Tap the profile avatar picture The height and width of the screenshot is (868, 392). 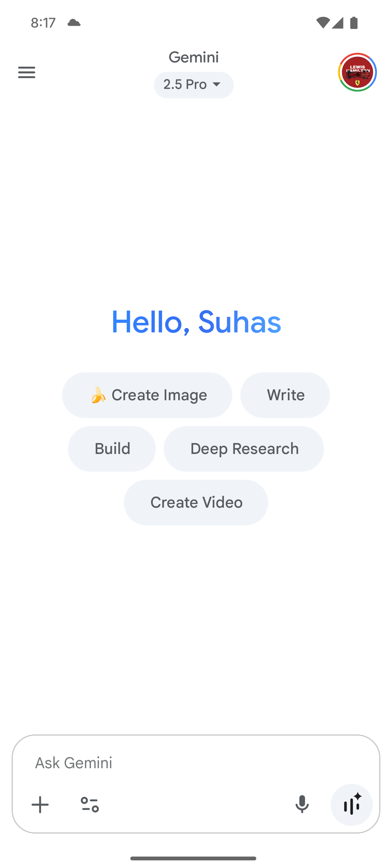click(358, 72)
